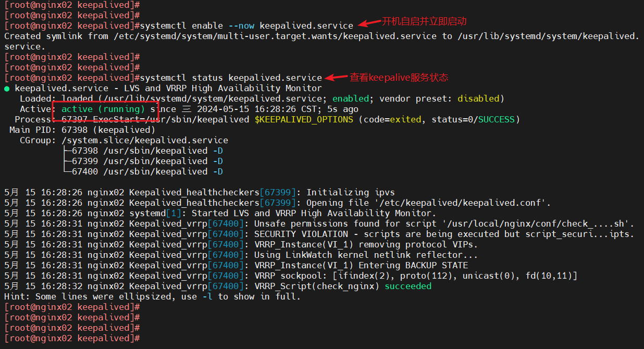The height and width of the screenshot is (349, 644).
Task: Click the 'active (running)' status text
Action: [103, 109]
